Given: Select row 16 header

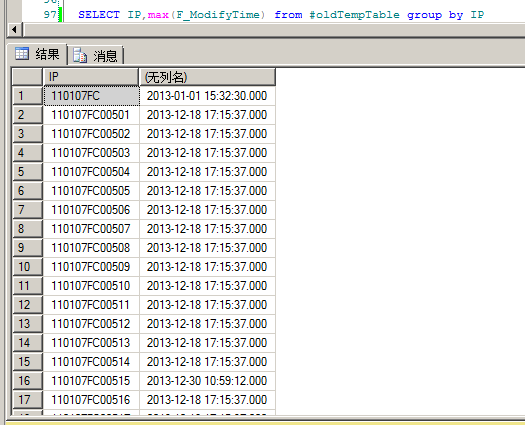Looking at the screenshot, I should click(x=27, y=381).
